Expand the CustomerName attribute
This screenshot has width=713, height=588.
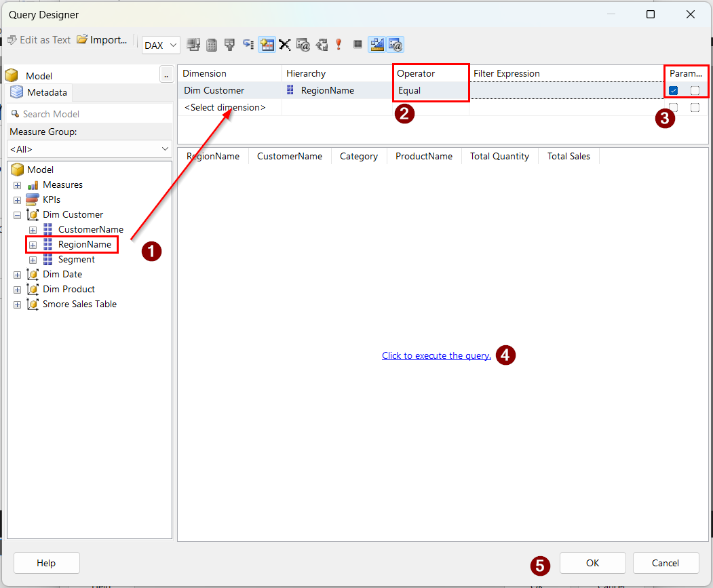(33, 230)
